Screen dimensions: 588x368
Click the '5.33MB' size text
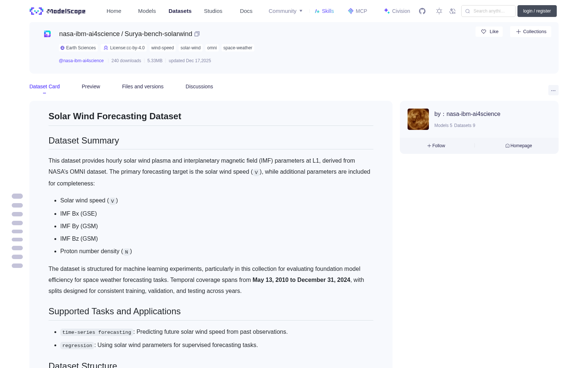(155, 61)
